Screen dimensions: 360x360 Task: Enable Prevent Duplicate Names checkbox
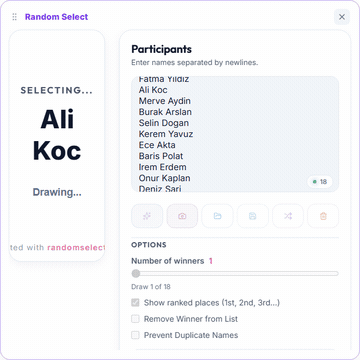tap(135, 335)
